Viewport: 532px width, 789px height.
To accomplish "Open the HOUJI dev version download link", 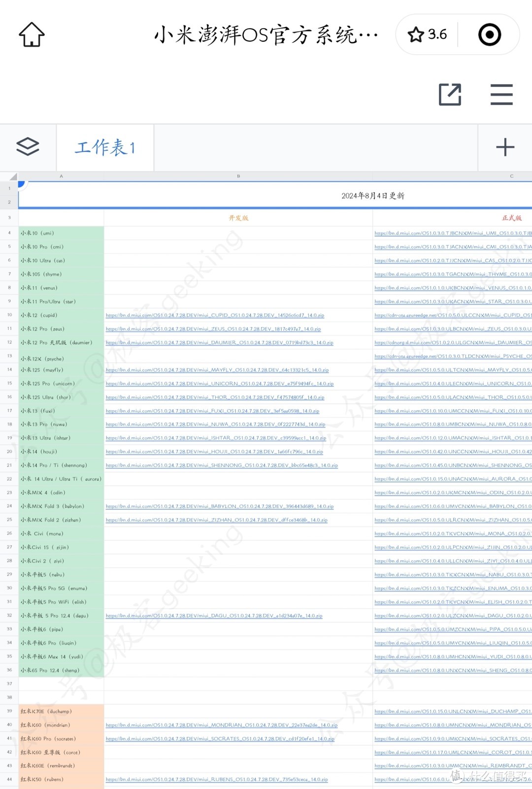I will point(214,452).
